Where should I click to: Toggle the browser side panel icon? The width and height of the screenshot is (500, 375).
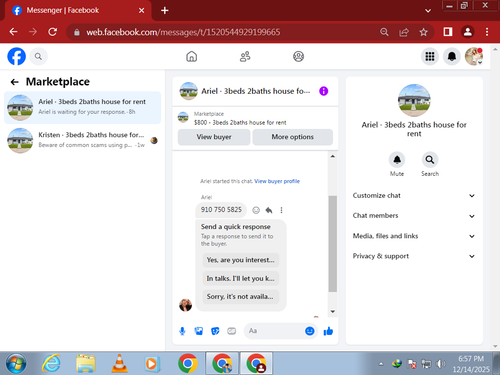[x=448, y=32]
